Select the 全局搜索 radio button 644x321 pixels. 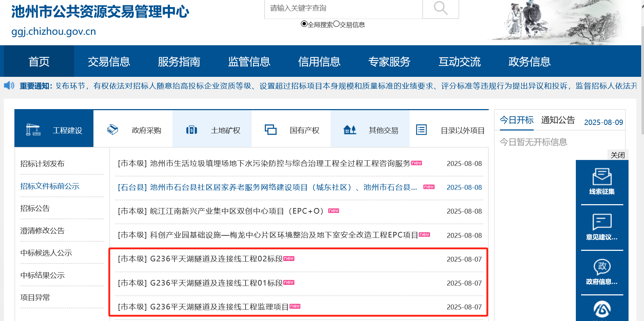pyautogui.click(x=304, y=24)
